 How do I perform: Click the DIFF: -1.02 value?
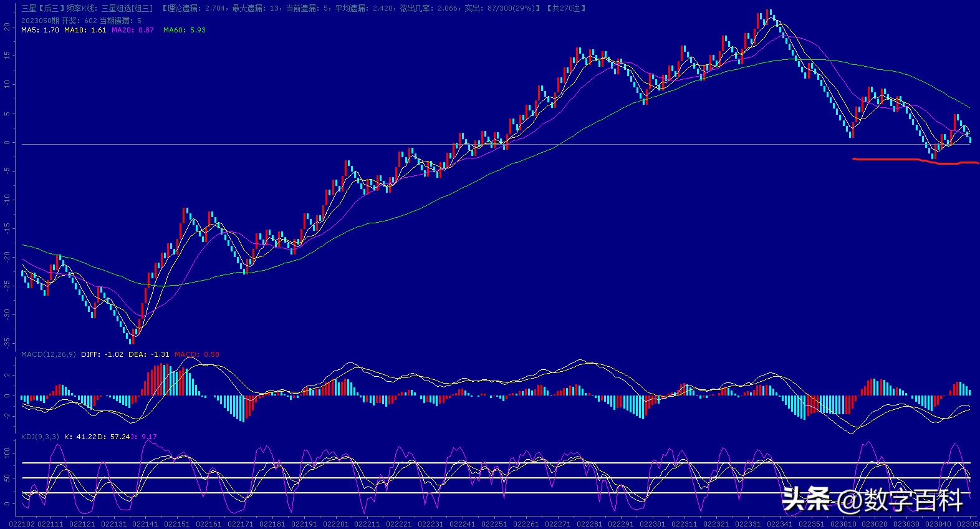point(102,354)
